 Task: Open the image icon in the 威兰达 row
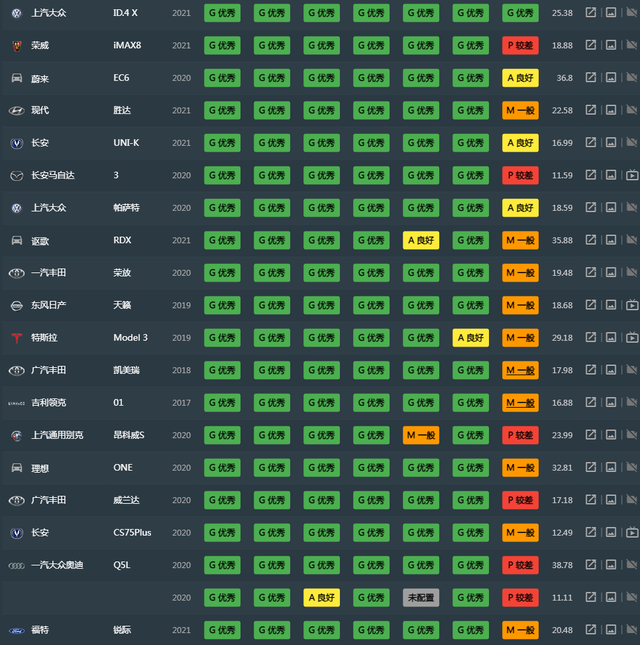611,500
